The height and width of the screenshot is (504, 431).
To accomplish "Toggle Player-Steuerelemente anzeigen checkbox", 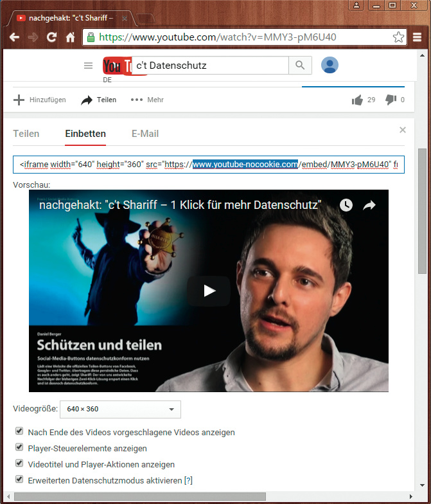I will point(19,447).
